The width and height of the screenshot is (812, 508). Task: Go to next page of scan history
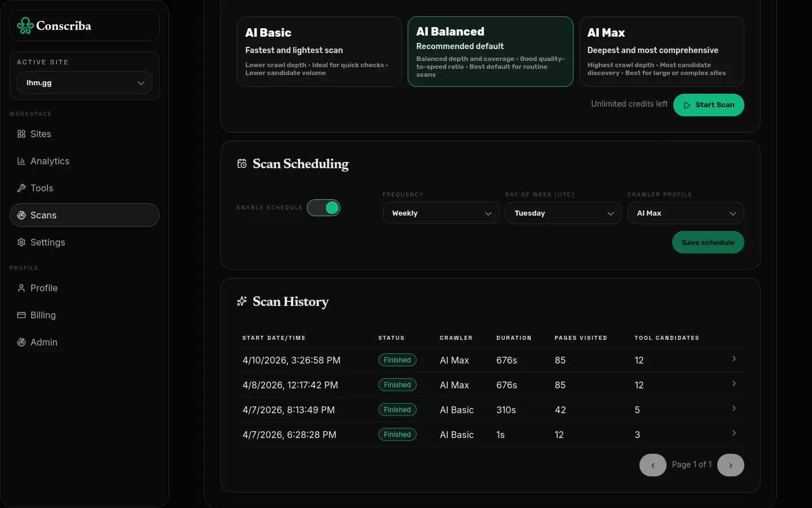click(x=730, y=465)
